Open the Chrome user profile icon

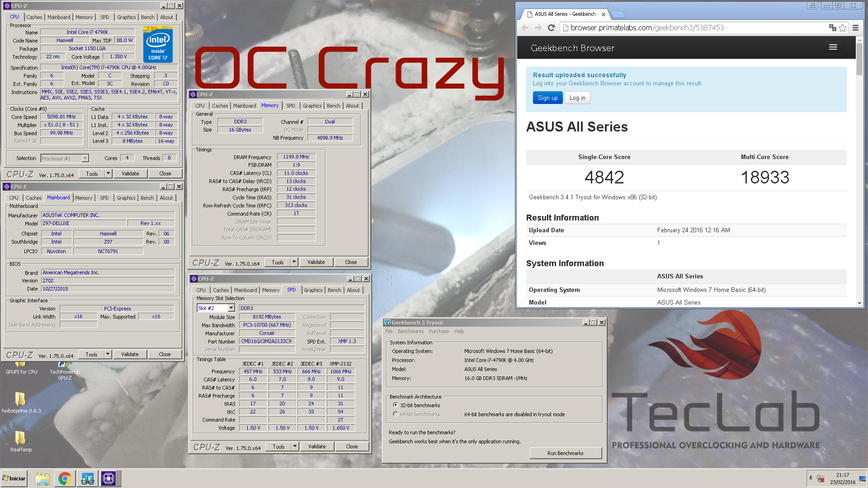coord(813,5)
